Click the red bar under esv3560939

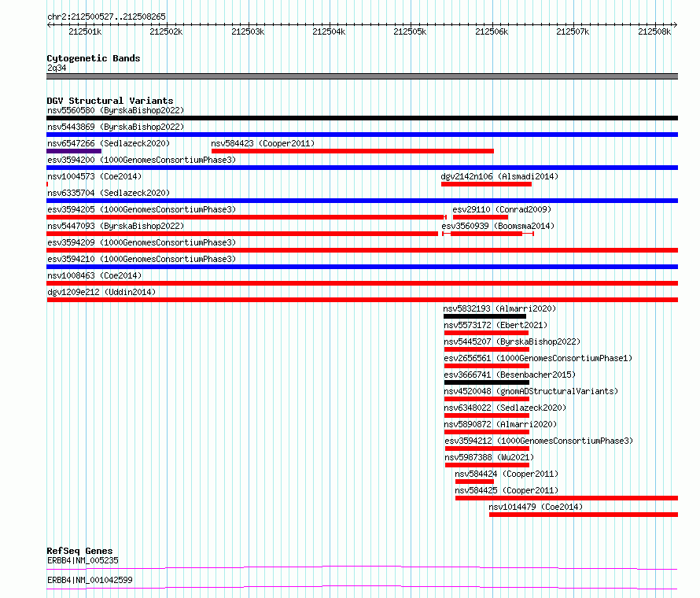pyautogui.click(x=487, y=234)
